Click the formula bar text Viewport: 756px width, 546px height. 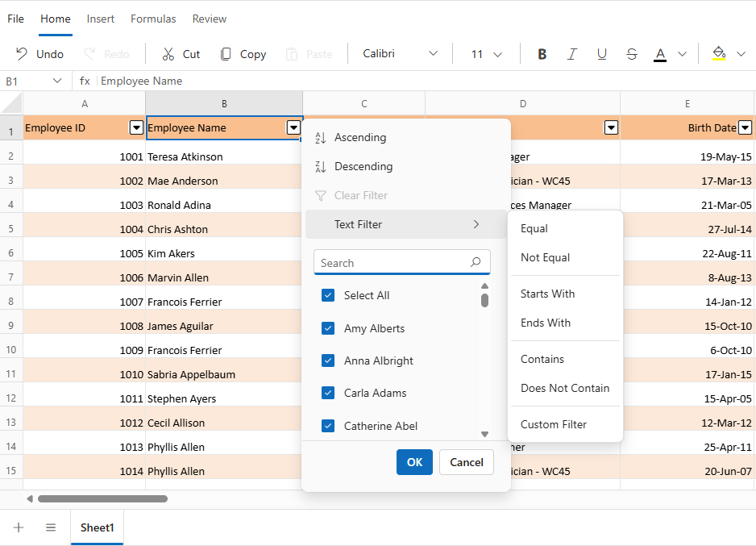point(141,81)
